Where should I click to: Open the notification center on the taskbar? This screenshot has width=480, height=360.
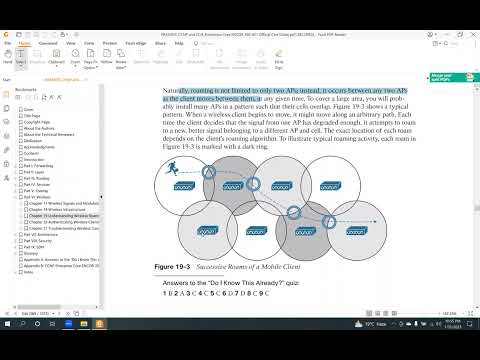coord(469,324)
